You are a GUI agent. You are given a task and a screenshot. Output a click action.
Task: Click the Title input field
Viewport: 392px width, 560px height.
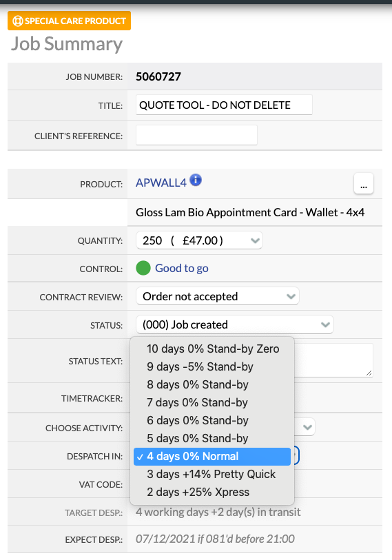coord(224,105)
